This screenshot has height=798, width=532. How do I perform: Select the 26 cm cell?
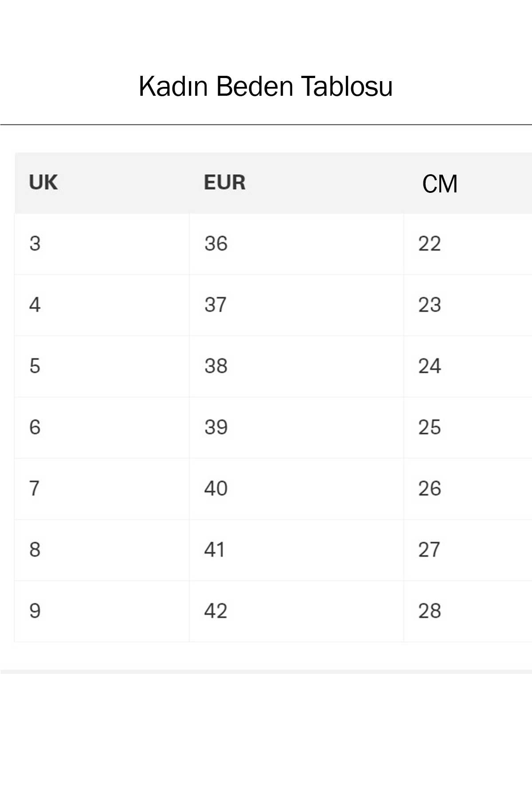[x=430, y=488]
